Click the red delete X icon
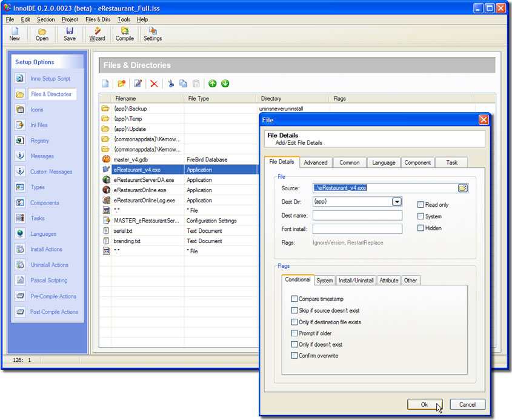Screen dimensions: 512x420 154,84
